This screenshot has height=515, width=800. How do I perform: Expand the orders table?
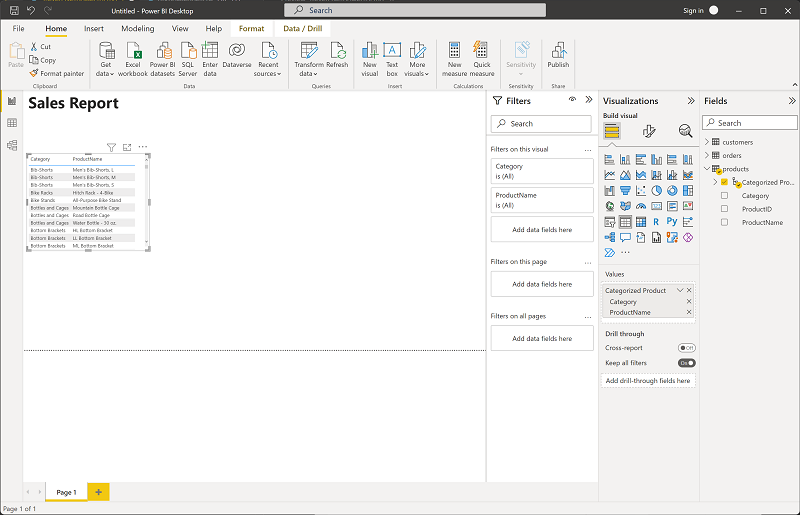pos(707,155)
